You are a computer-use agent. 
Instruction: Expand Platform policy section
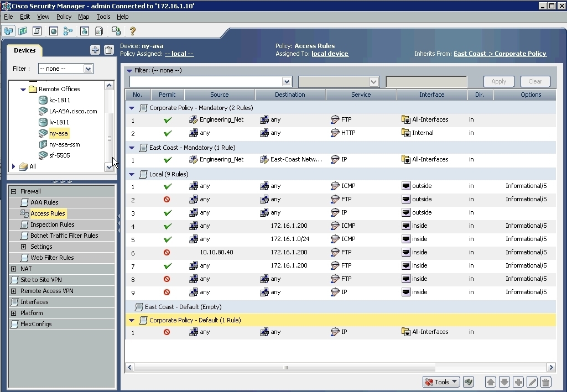coord(13,313)
